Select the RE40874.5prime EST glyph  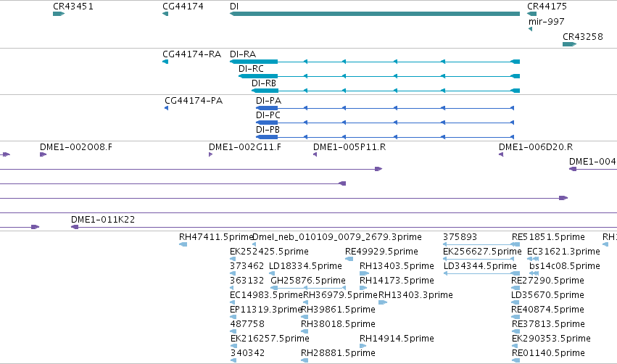tap(515, 317)
